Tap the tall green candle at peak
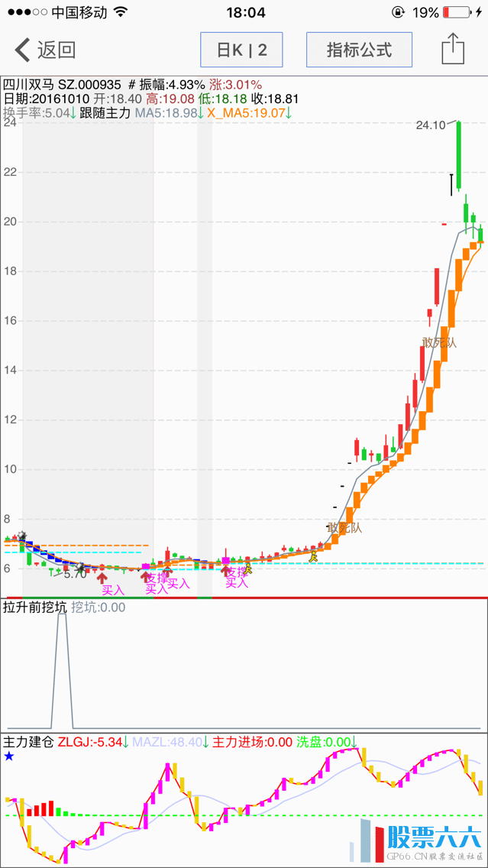Viewport: 488px width, 868px height. pyautogui.click(x=459, y=154)
